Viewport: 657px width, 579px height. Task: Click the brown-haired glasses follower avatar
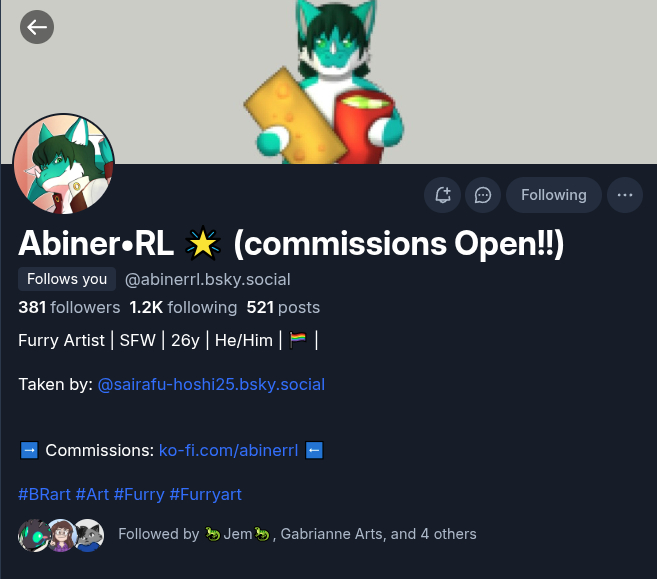(x=62, y=535)
